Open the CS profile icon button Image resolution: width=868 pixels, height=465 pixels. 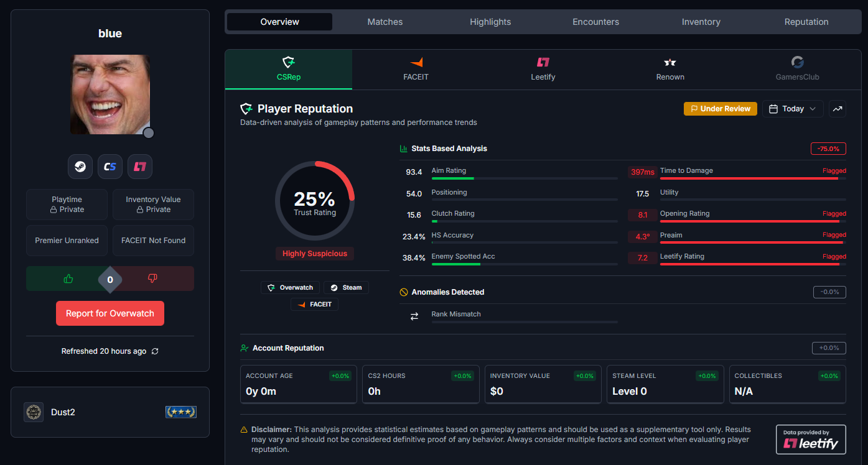(110, 167)
